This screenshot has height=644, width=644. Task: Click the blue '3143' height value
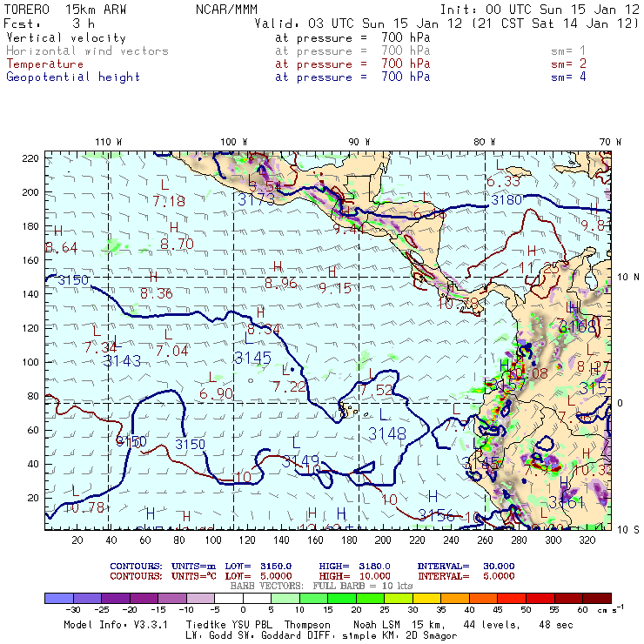[122, 361]
